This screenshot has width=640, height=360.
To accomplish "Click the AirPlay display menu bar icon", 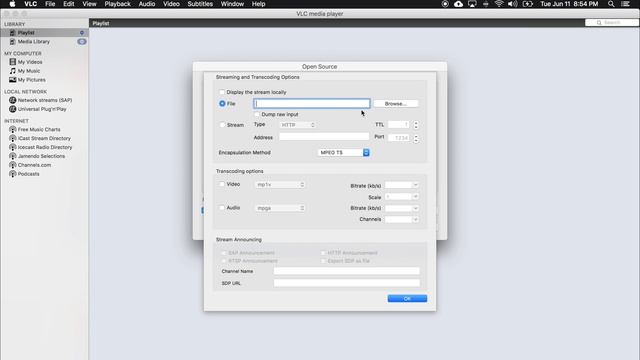I will [x=472, y=4].
